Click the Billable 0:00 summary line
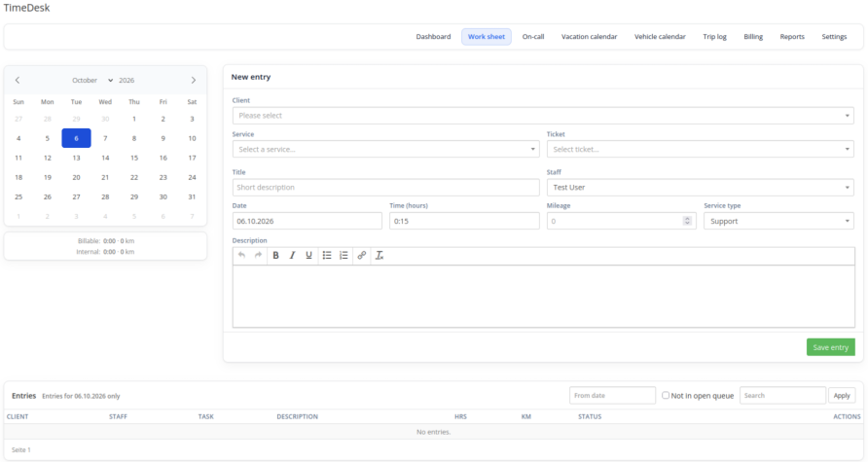Viewport: 868px width, 462px height. coord(106,241)
